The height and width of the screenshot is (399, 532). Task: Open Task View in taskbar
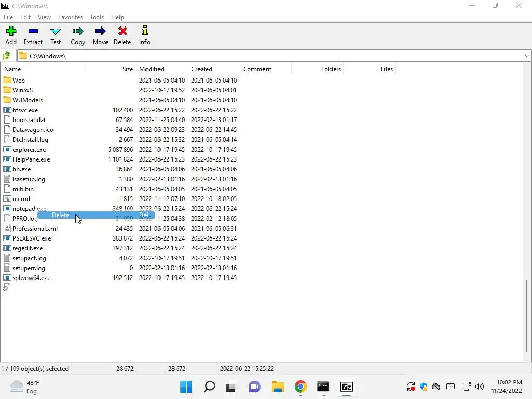(231, 387)
